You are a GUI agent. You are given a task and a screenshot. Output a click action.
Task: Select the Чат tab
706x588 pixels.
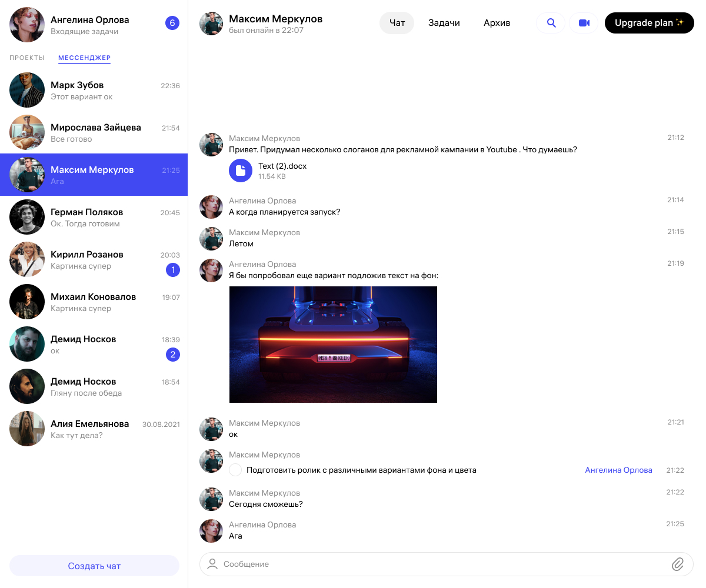tap(397, 23)
